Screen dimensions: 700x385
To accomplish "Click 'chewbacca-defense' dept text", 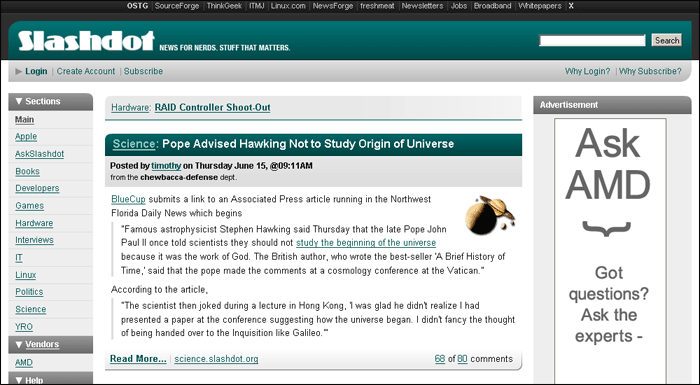I will click(x=179, y=177).
